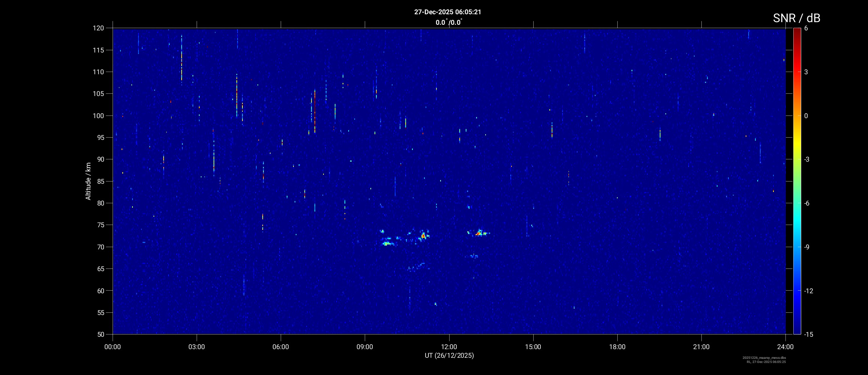Click the plot title timestamp 27-Dec-2025 06:05:21
868x375 pixels.
[447, 12]
